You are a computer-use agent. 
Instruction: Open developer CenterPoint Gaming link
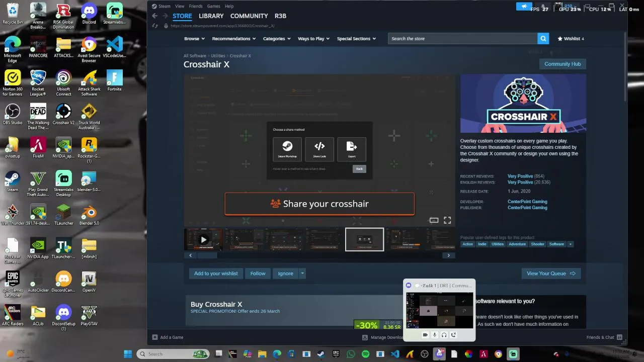(x=527, y=202)
